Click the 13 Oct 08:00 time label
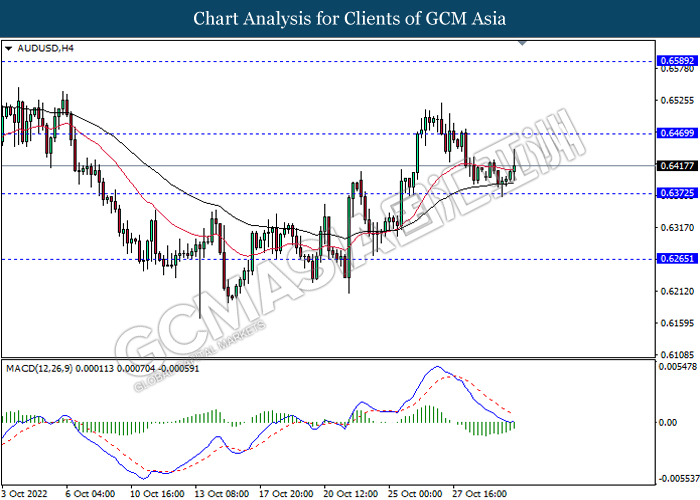Screen dimensions: 700x500 click(221, 494)
